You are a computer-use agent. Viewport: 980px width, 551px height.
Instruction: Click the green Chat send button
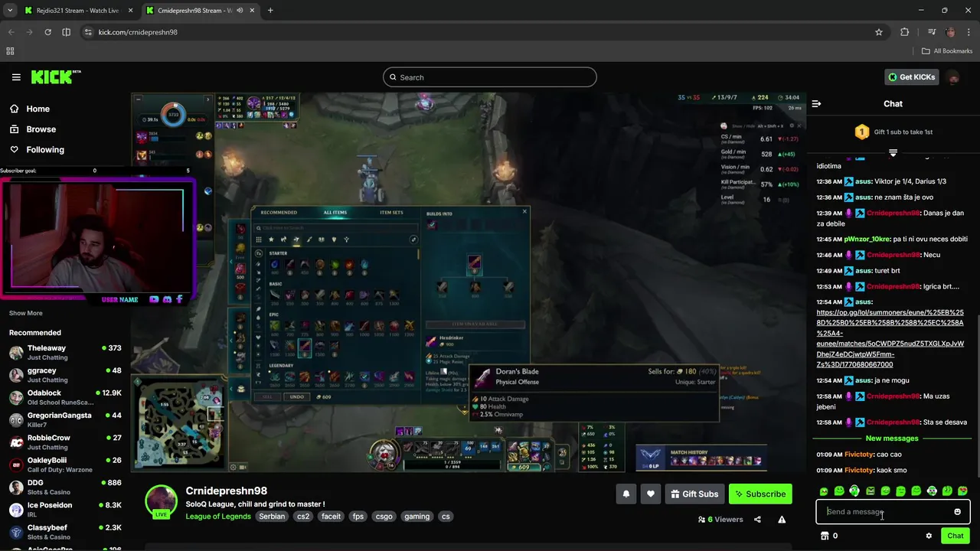pyautogui.click(x=955, y=536)
